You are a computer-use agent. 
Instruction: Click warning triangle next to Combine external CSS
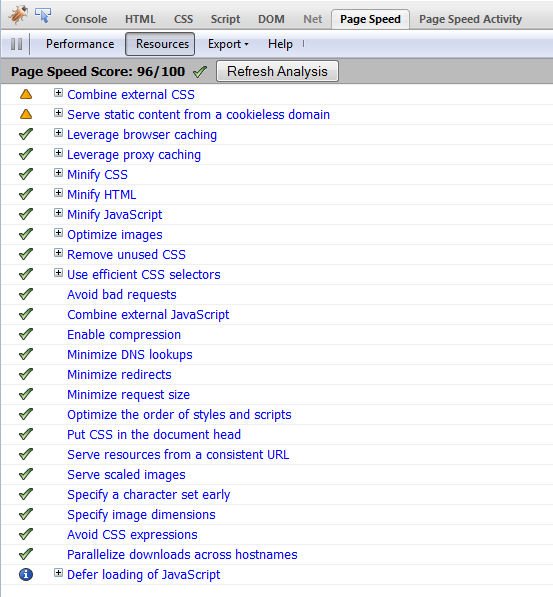pos(26,94)
